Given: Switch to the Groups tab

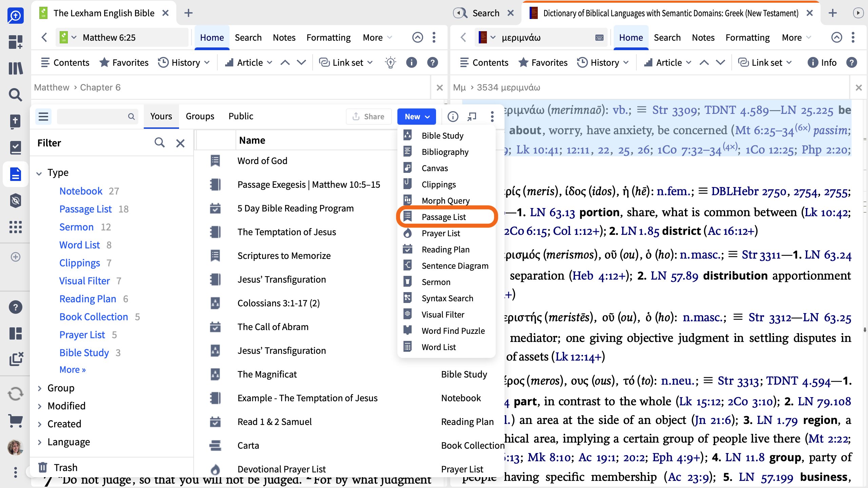Looking at the screenshot, I should pos(200,116).
